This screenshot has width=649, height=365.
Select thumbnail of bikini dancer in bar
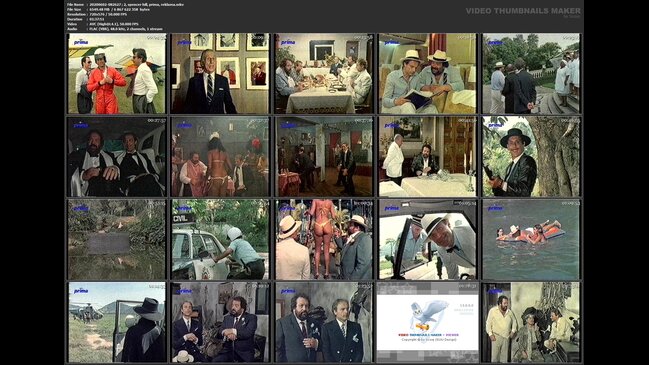(x=220, y=156)
